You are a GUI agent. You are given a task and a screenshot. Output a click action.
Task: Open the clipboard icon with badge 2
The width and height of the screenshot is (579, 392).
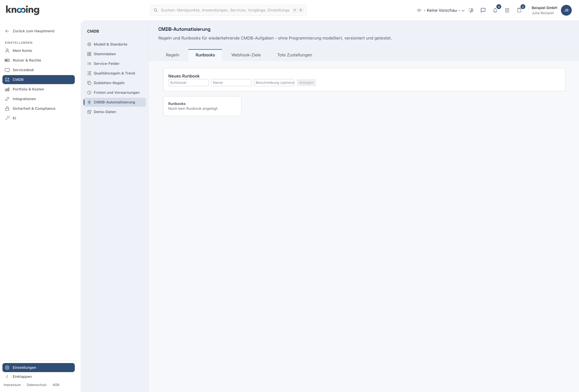pos(519,10)
